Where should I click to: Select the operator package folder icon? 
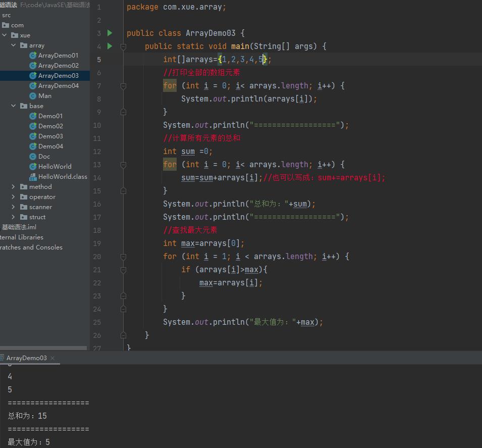point(24,197)
